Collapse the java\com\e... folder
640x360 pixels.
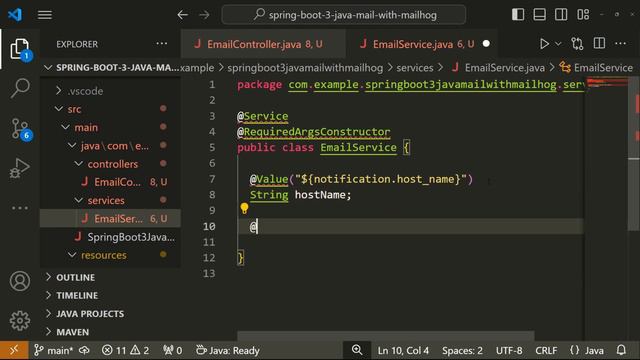point(110,146)
